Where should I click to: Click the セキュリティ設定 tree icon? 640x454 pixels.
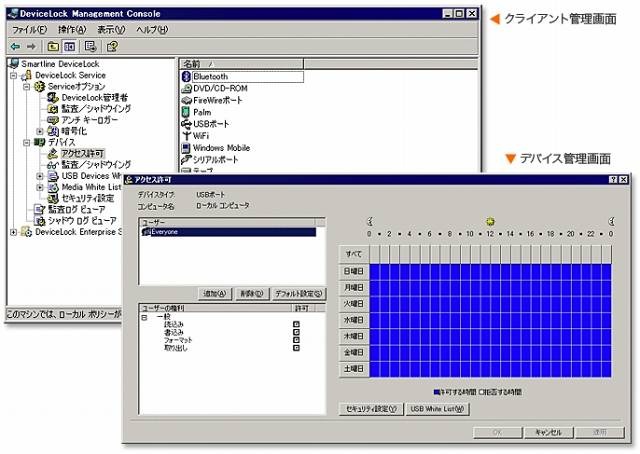coord(53,198)
